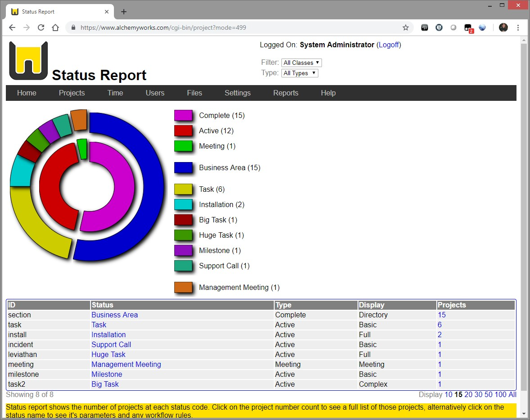Open the Management Meeting status link
530x420 pixels.
pos(126,365)
